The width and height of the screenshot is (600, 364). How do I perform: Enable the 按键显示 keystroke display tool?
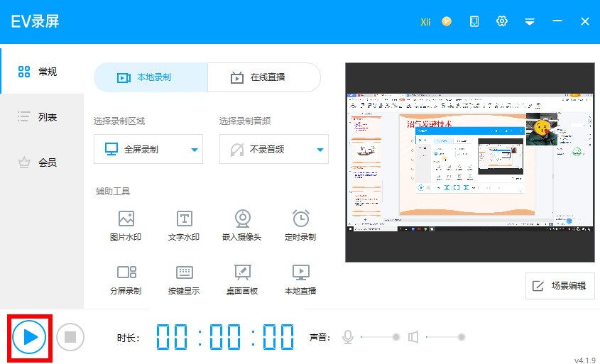(184, 280)
